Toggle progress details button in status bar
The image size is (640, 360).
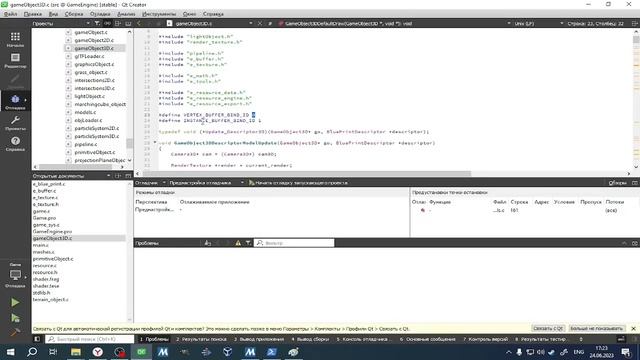pyautogui.click(x=621, y=339)
